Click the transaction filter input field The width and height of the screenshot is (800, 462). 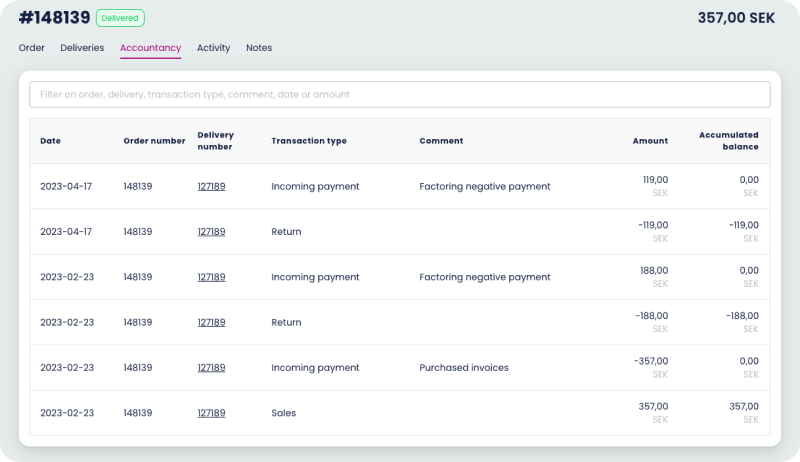click(400, 95)
